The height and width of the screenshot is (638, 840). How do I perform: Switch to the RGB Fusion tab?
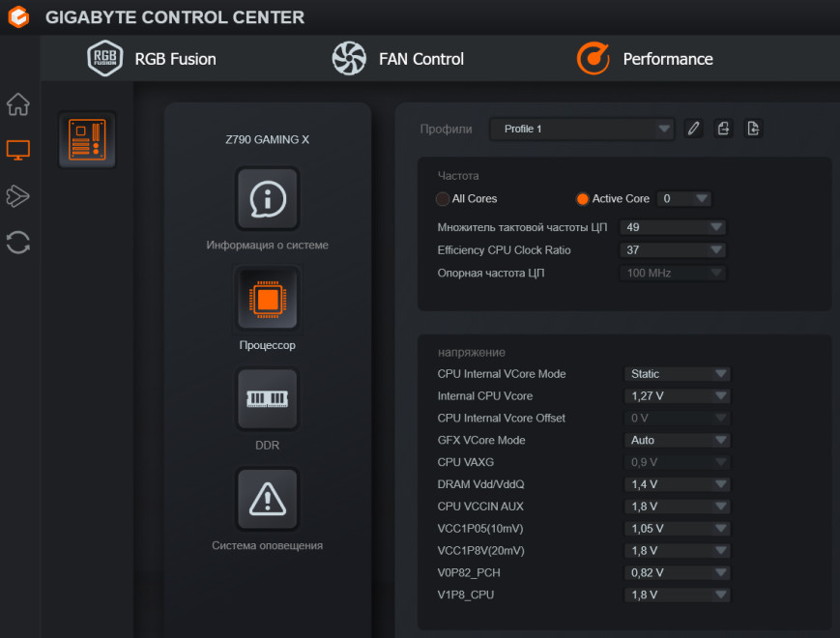[175, 59]
